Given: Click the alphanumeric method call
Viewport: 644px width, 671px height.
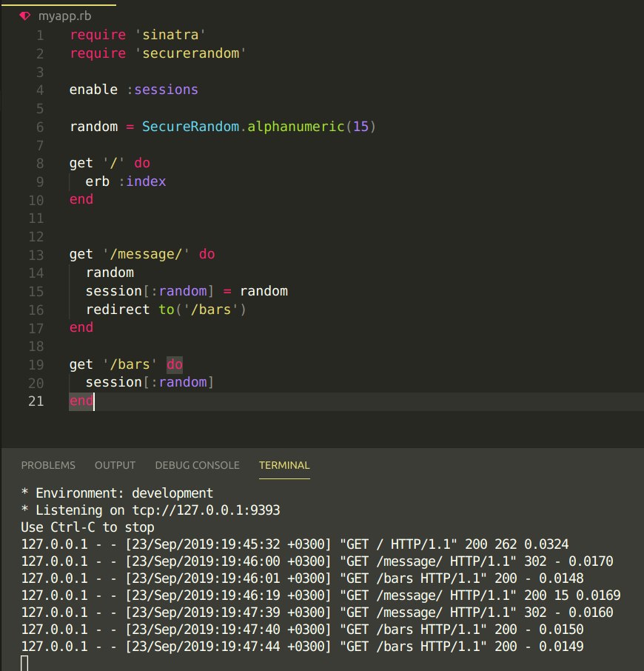Looking at the screenshot, I should [x=296, y=127].
